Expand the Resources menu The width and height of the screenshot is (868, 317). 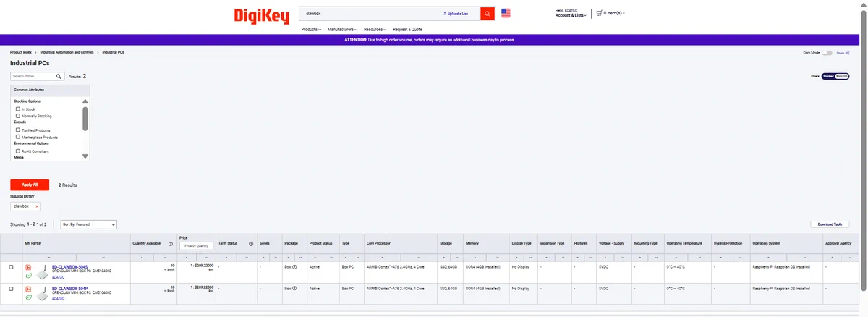[x=375, y=29]
